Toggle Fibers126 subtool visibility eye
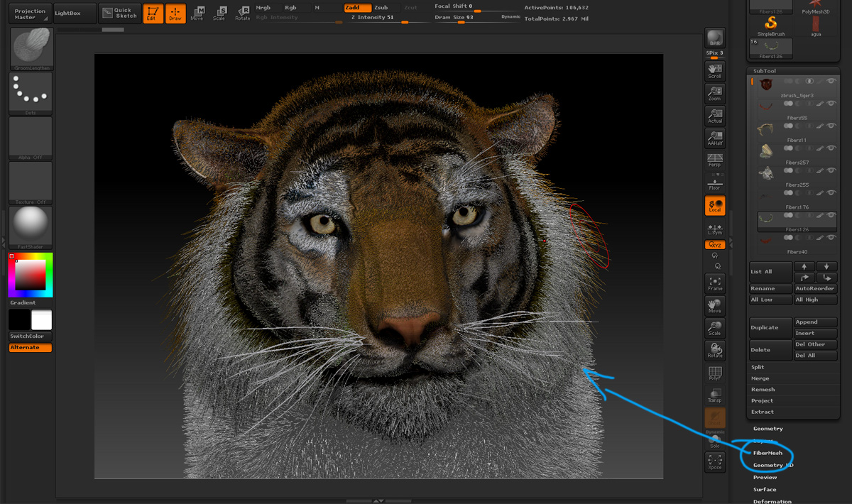The image size is (852, 504). click(831, 217)
